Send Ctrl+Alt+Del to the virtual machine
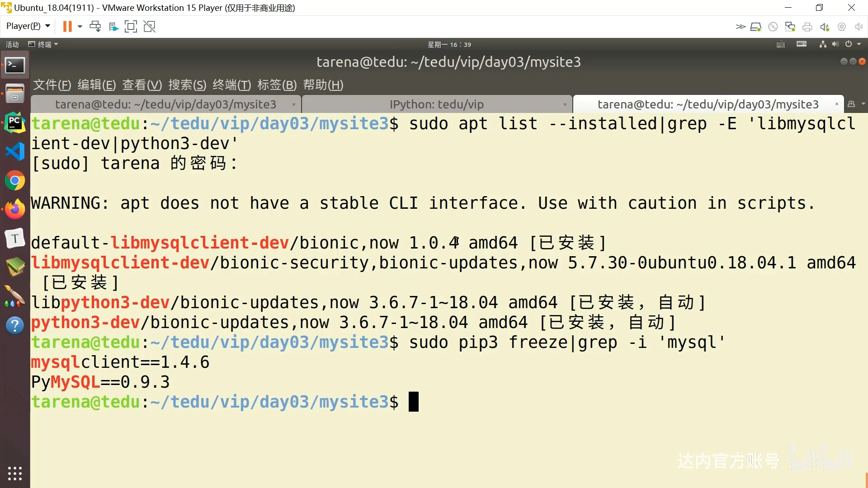The width and height of the screenshot is (868, 488). click(95, 27)
